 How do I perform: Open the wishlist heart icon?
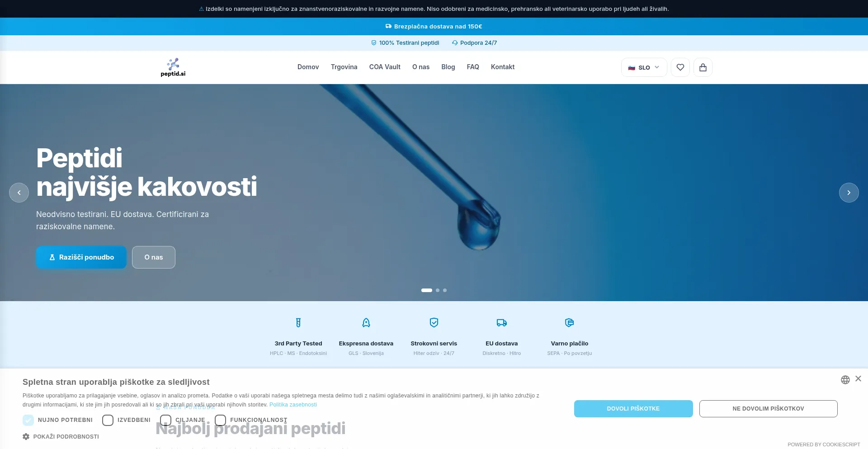click(x=680, y=67)
